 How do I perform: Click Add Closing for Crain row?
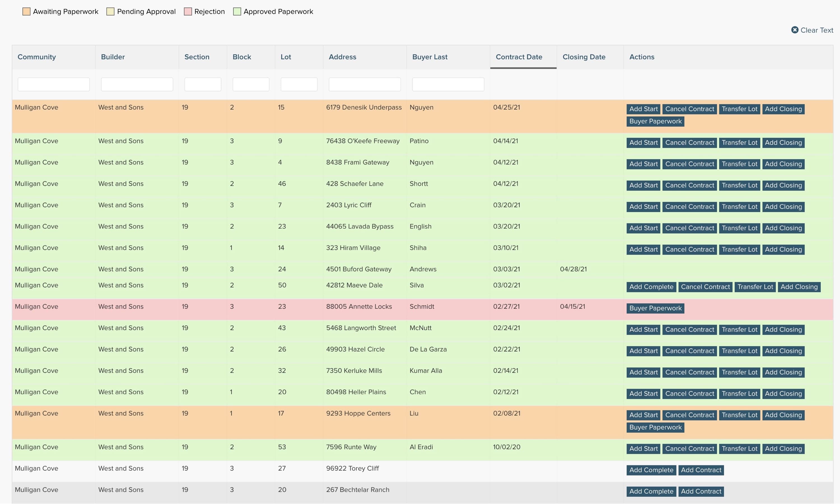pyautogui.click(x=783, y=207)
